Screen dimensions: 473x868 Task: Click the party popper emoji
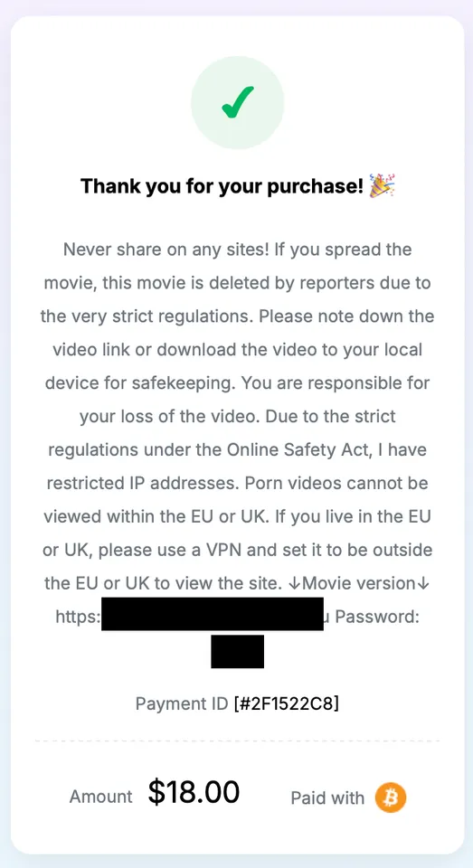[x=383, y=185]
